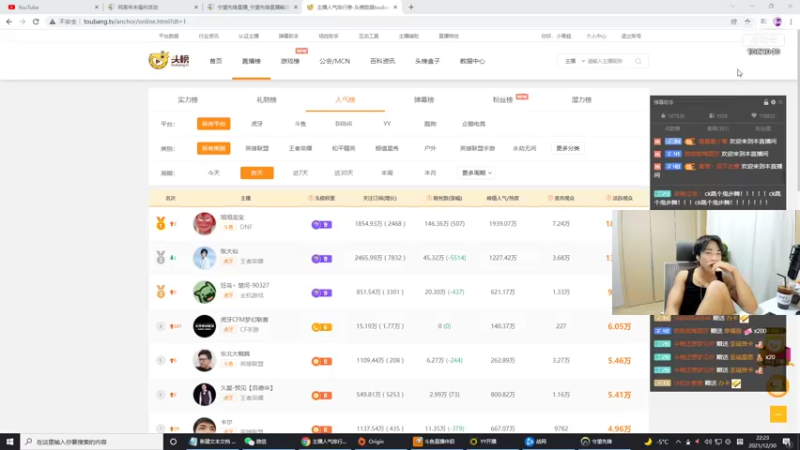Click the silver medal second-rank icon
The image size is (800, 450).
point(161,257)
